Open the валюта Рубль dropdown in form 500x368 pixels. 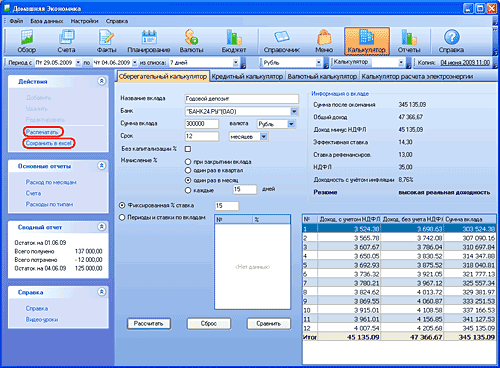(x=291, y=124)
